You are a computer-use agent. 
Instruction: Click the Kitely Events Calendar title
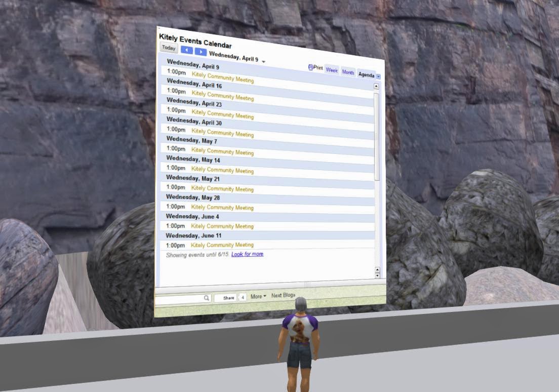(195, 41)
